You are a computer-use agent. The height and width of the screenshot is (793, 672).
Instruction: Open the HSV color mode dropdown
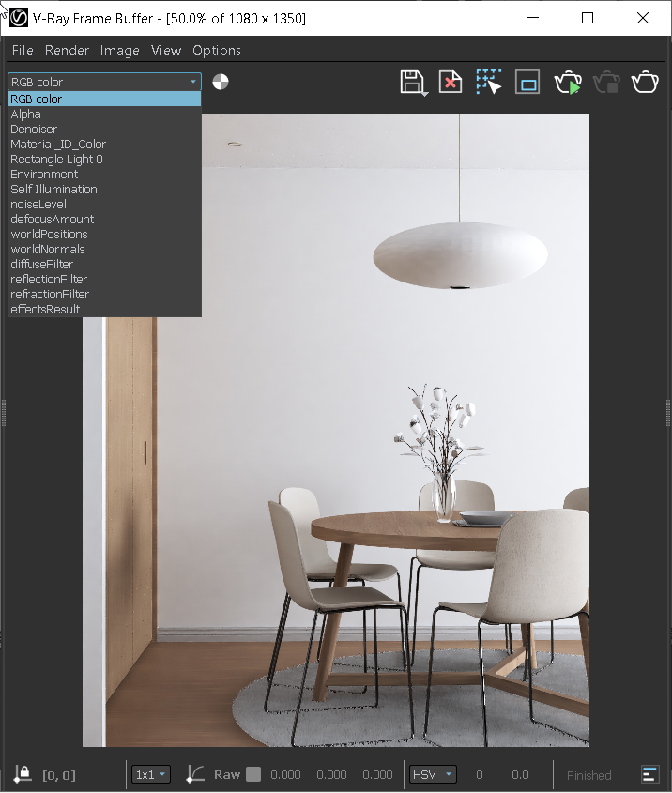click(433, 775)
